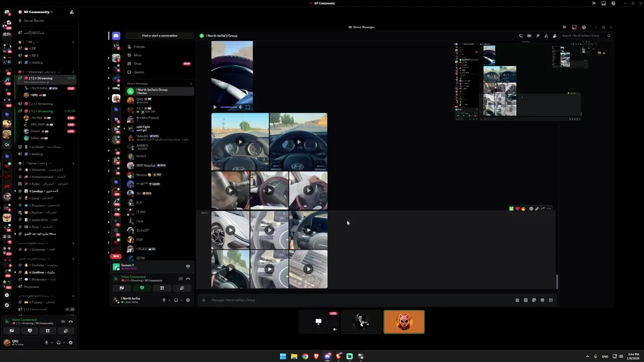Toggle headphones deafen beside QXQ
Image resolution: width=644 pixels, height=362 pixels.
[58, 342]
